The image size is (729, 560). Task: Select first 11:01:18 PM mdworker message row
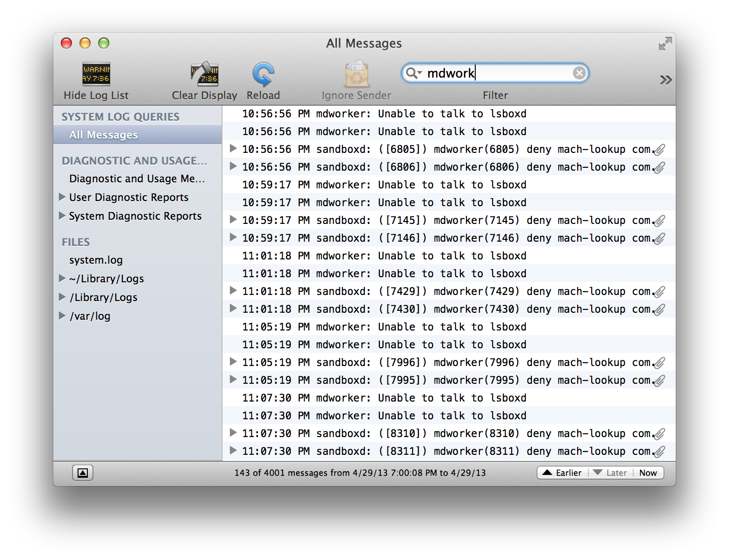[449, 256]
